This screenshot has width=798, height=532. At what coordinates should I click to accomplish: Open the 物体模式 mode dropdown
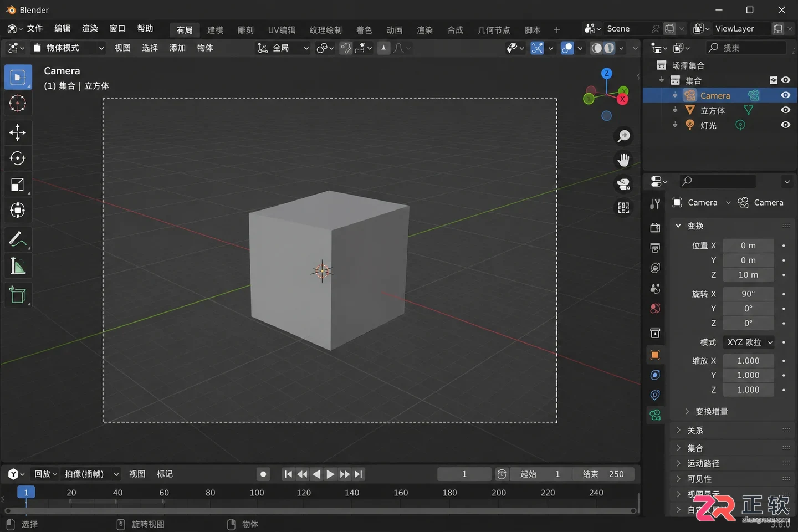coord(68,48)
